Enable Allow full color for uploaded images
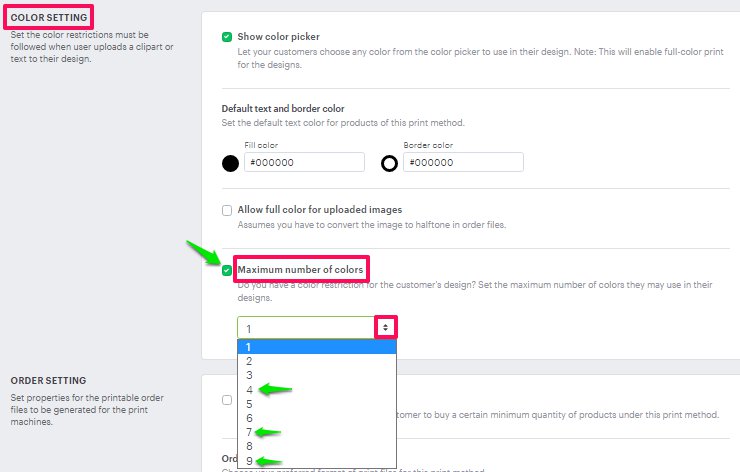 coord(227,210)
